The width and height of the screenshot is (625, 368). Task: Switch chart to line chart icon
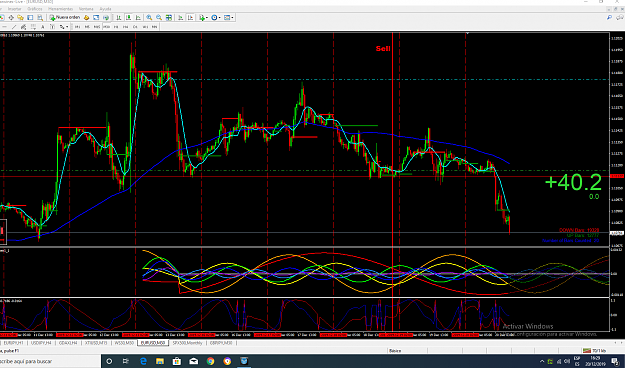coord(138,18)
